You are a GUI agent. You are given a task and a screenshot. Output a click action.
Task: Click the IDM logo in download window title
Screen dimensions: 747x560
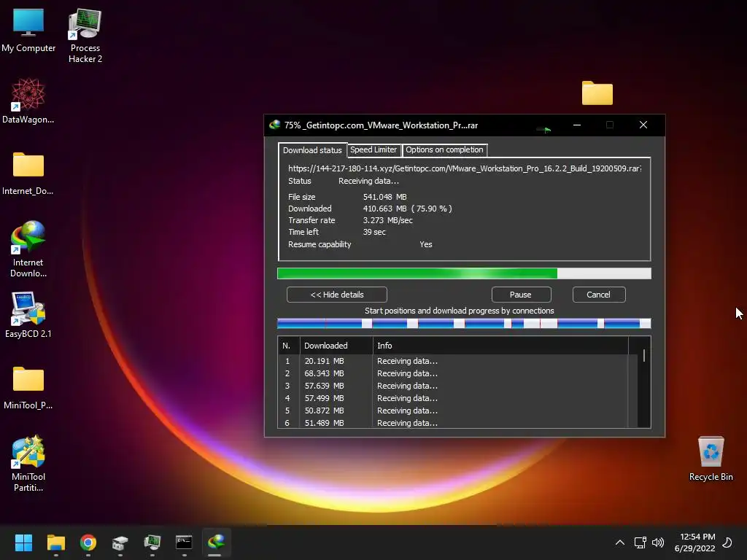click(274, 125)
